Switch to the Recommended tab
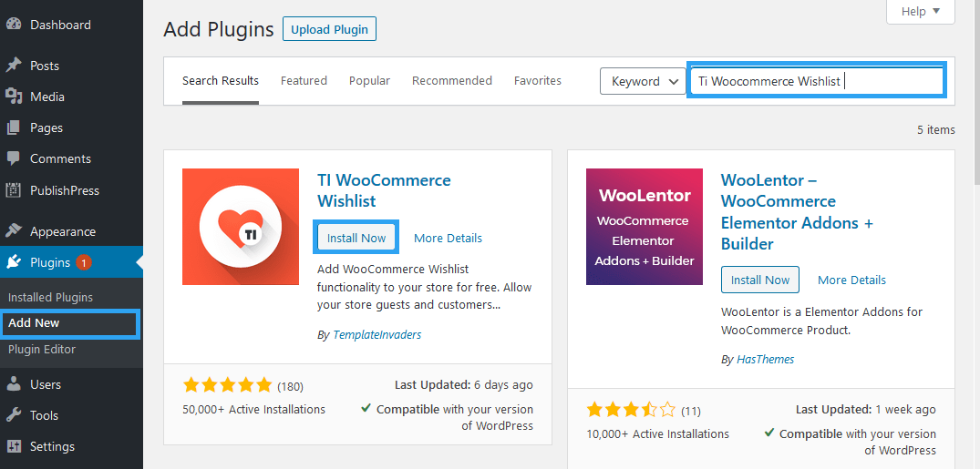980x469 pixels. click(452, 80)
